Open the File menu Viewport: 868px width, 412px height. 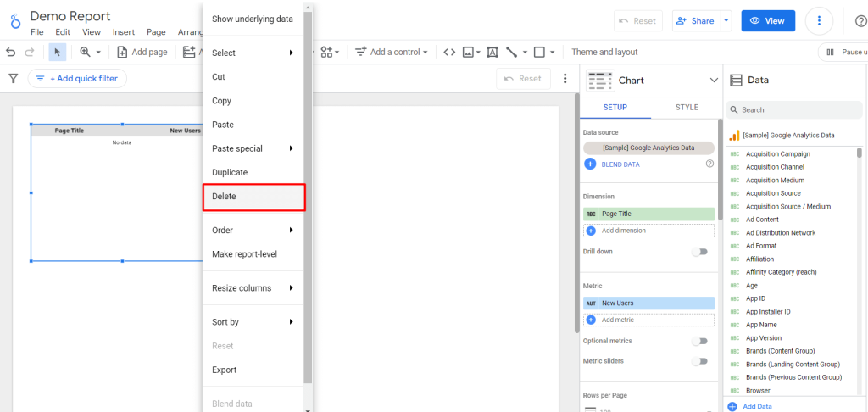point(37,32)
